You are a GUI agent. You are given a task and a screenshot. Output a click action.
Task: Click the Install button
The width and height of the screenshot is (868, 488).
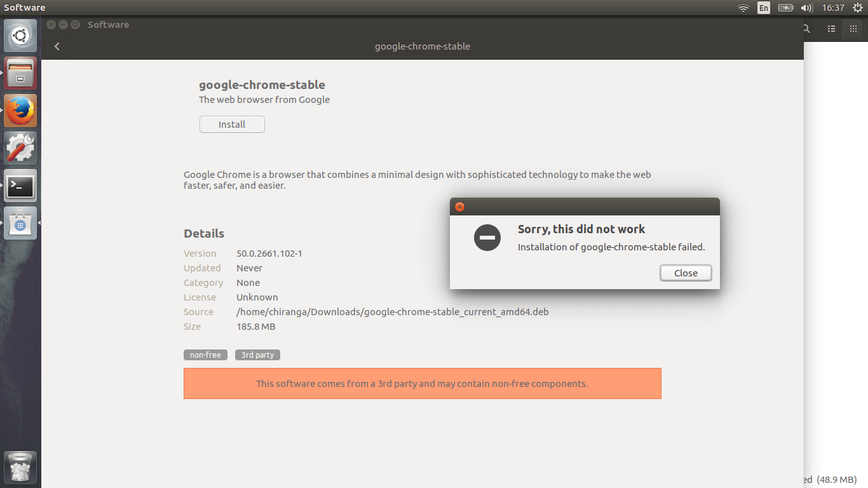[232, 125]
